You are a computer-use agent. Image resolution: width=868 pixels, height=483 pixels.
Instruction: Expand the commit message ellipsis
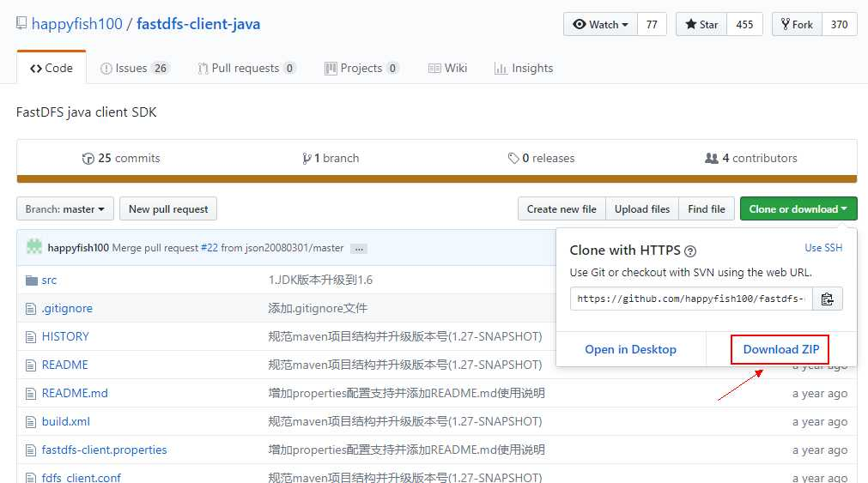tap(359, 249)
